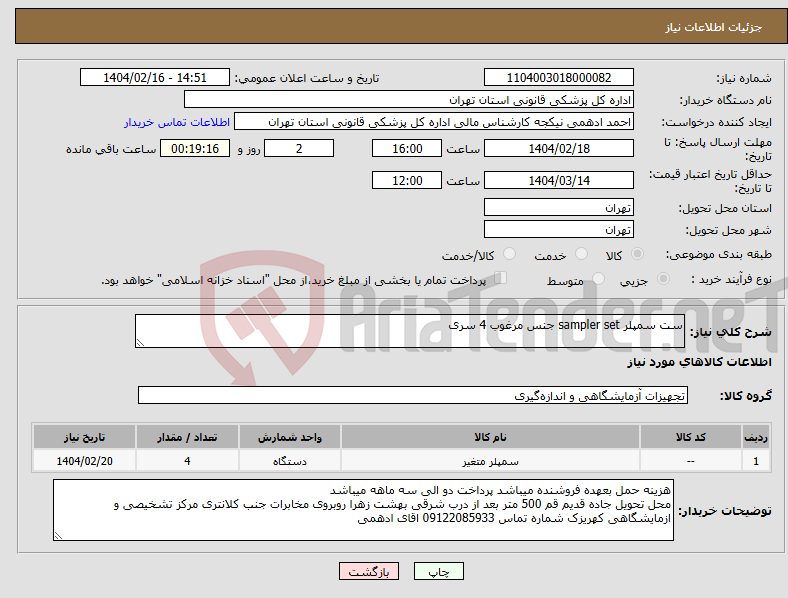Click the ساعت باقی مانده label
The width and height of the screenshot is (788, 598).
pyautogui.click(x=111, y=149)
